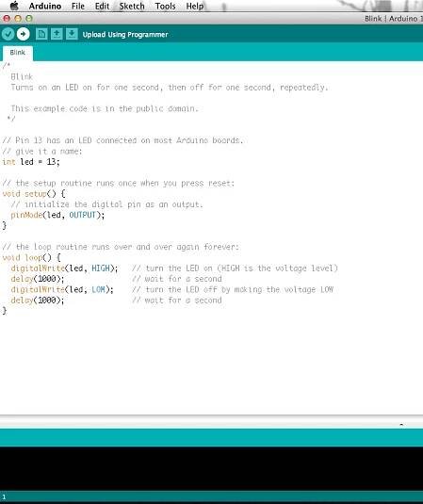Click on the pinMode(led, OUTPUT) line
The height and width of the screenshot is (504, 423).
click(57, 215)
